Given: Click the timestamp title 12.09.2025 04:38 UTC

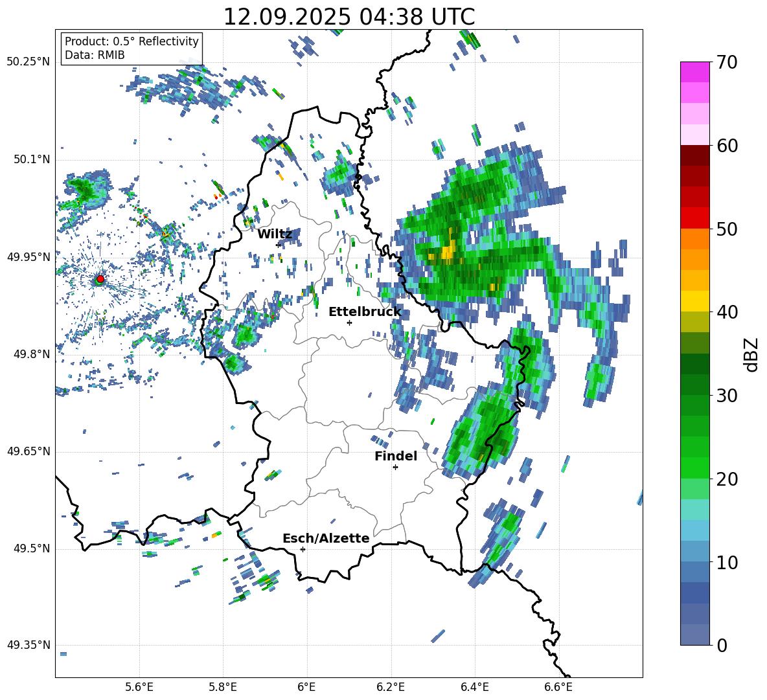Looking at the screenshot, I should [x=349, y=17].
